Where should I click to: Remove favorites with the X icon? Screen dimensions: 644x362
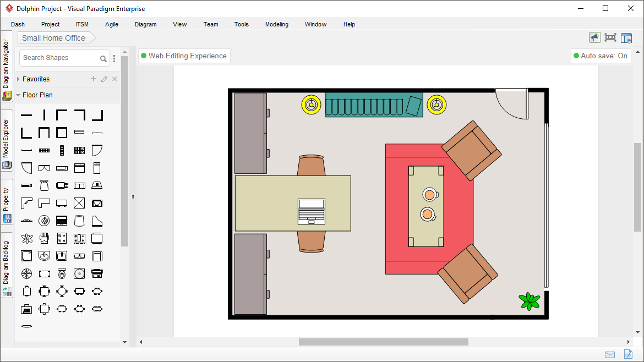115,79
